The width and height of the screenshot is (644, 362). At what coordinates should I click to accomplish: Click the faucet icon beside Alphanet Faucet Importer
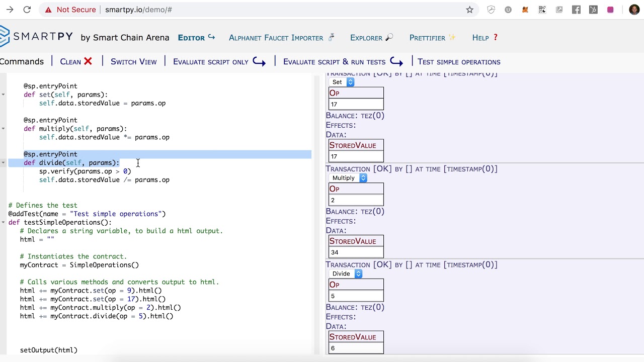(x=331, y=37)
